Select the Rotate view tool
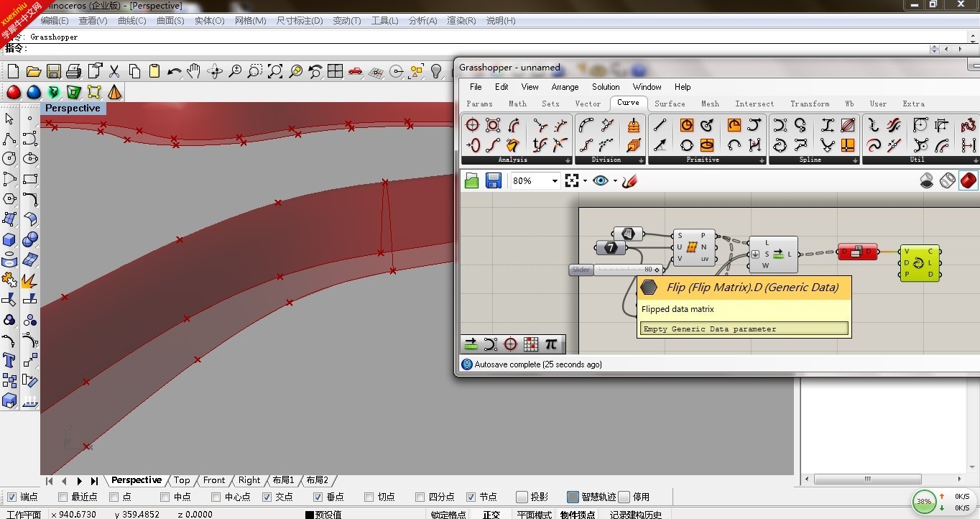This screenshot has height=519, width=980. point(214,71)
